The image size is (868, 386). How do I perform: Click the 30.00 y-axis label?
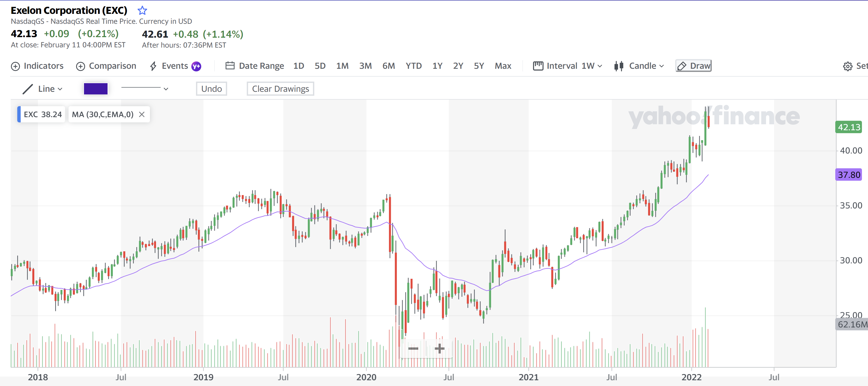point(851,260)
